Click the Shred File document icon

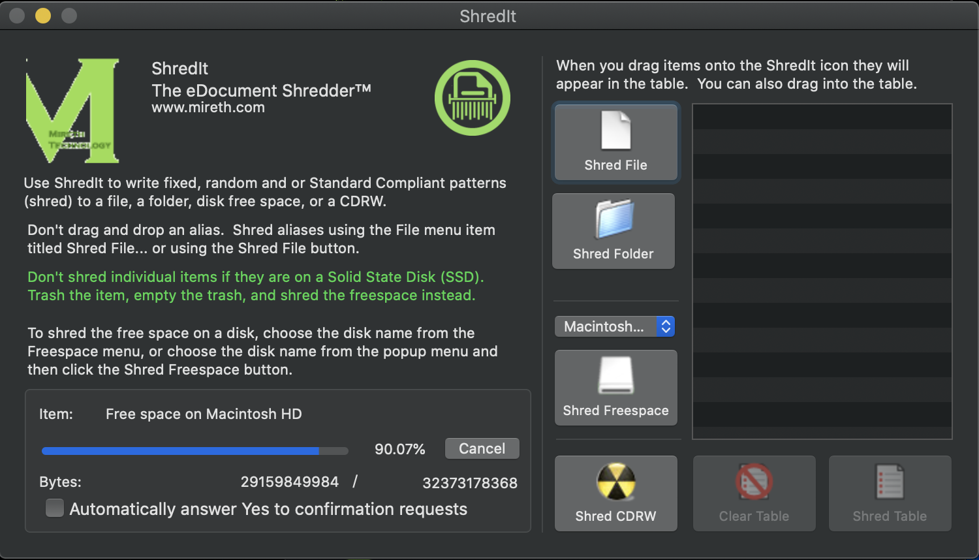point(615,131)
